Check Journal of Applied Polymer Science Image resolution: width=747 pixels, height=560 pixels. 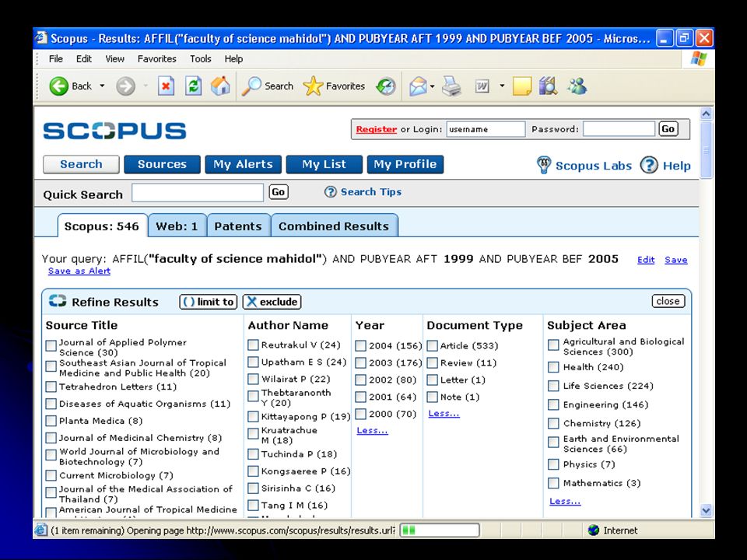click(51, 345)
